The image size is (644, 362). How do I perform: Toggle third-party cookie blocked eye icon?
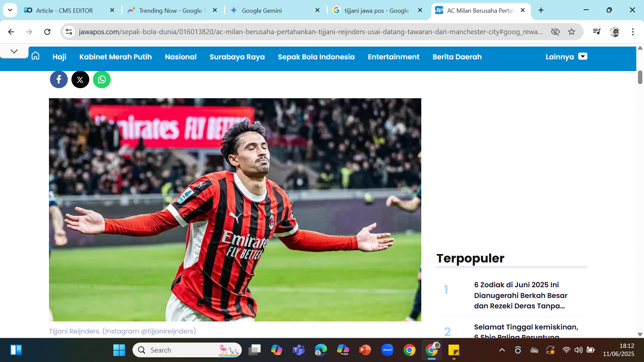click(x=555, y=32)
